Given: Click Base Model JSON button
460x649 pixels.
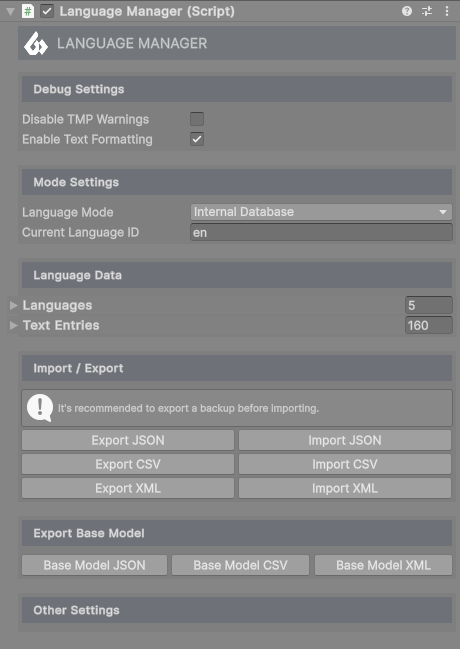Looking at the screenshot, I should point(94,565).
